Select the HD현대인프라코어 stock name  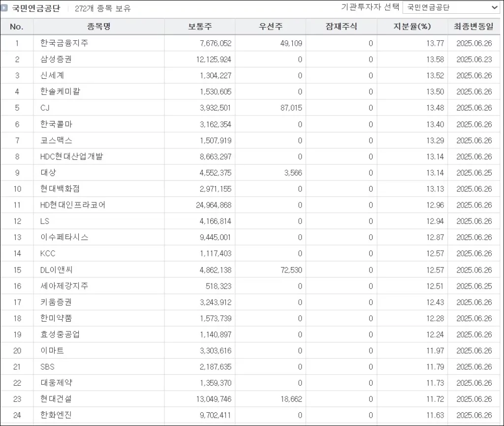[x=73, y=205]
